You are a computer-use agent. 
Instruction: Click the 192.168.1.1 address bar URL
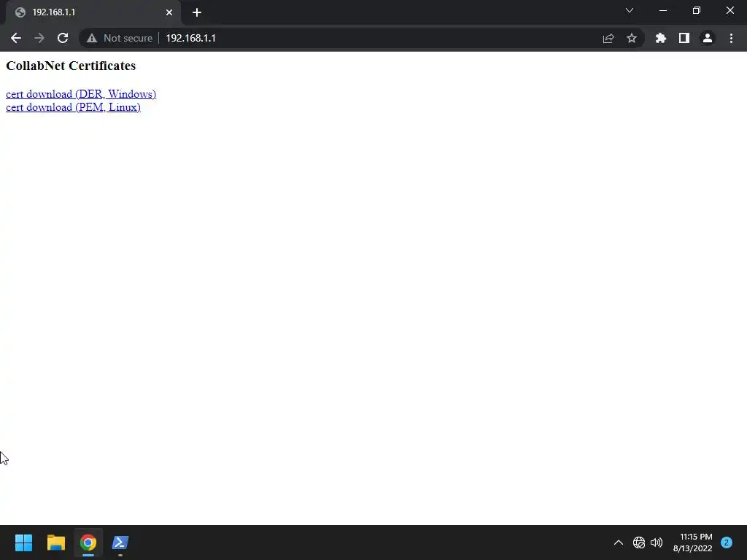(x=190, y=38)
